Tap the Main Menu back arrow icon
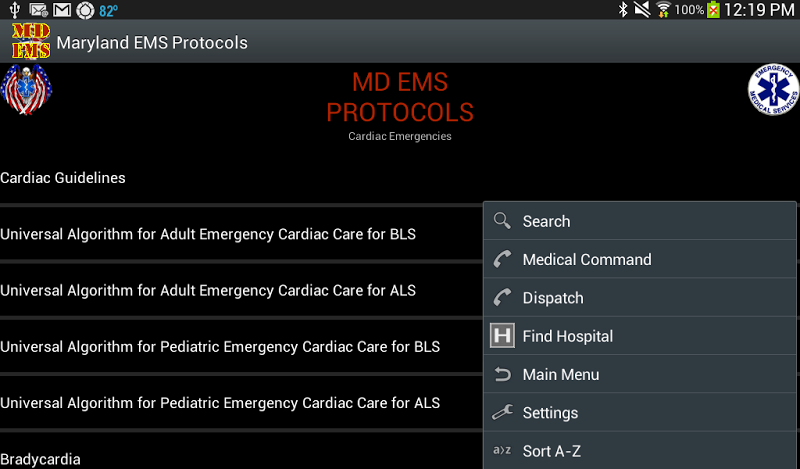 pyautogui.click(x=502, y=374)
